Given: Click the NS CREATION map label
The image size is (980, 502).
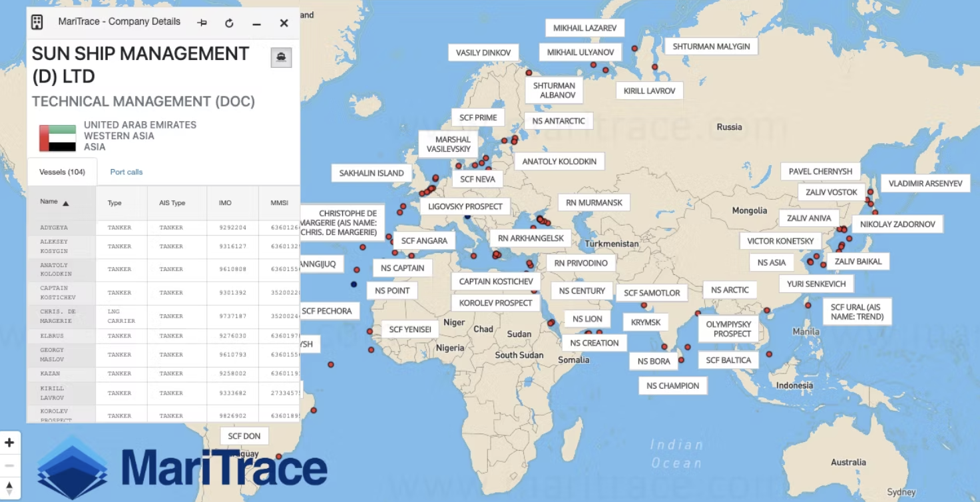Looking at the screenshot, I should (595, 344).
